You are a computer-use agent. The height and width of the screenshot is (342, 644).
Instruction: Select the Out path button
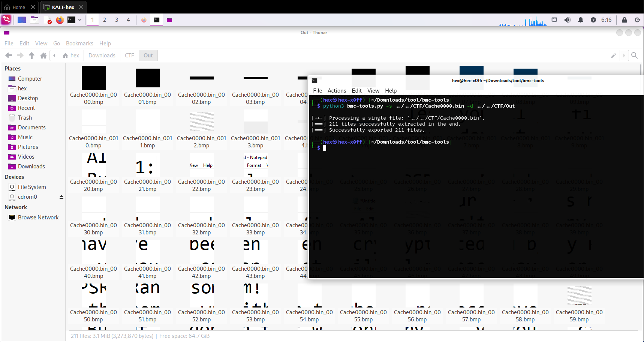(x=148, y=55)
